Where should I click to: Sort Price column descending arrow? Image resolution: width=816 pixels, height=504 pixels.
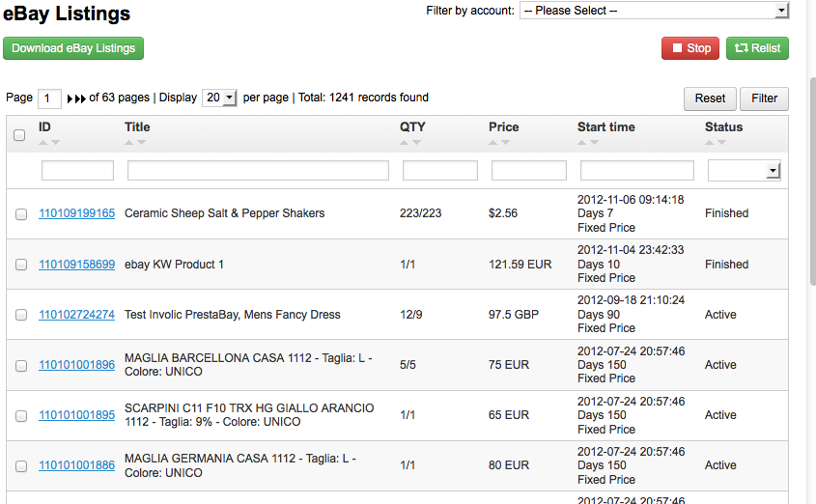pos(505,143)
